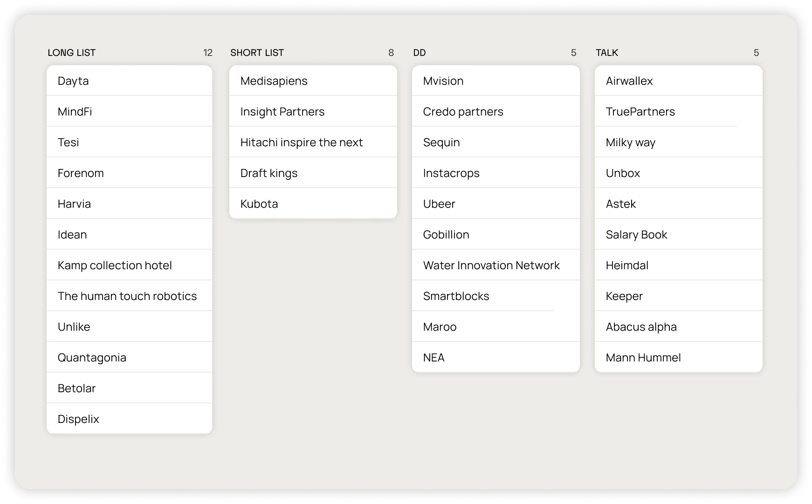This screenshot has width=812, height=504.
Task: Click the Unlike entry
Action: pos(129,327)
